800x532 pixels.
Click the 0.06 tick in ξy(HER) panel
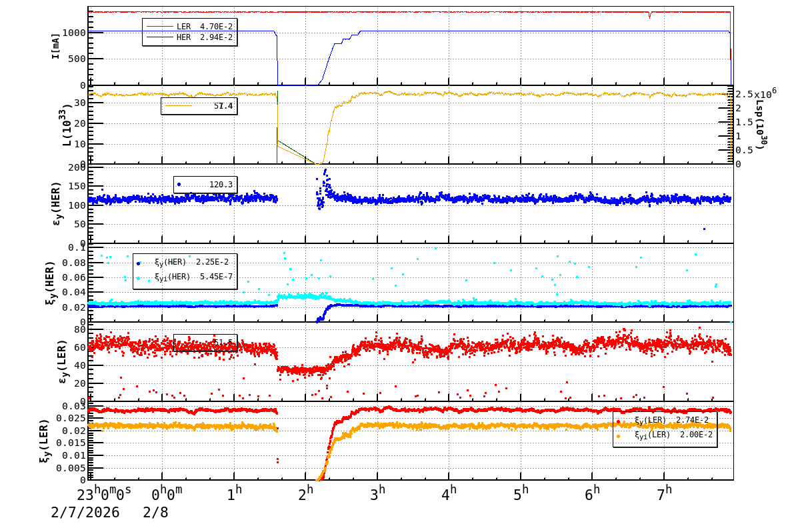point(74,277)
